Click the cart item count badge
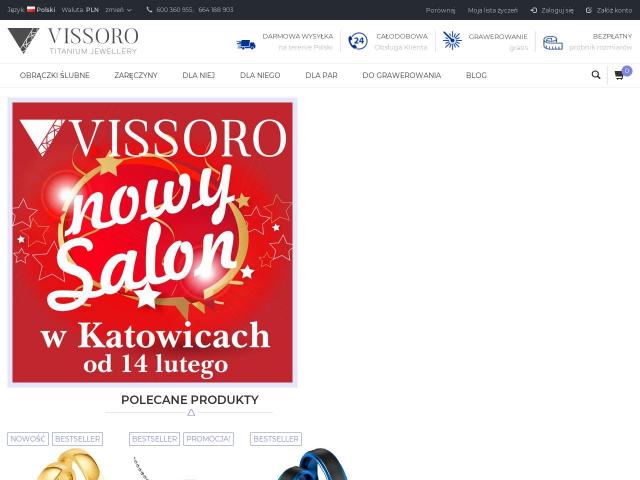 pyautogui.click(x=627, y=71)
